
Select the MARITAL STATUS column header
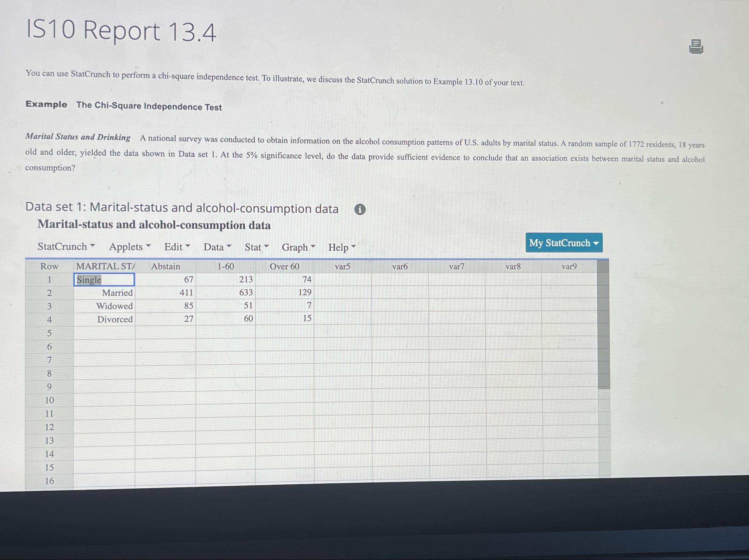coord(105,266)
